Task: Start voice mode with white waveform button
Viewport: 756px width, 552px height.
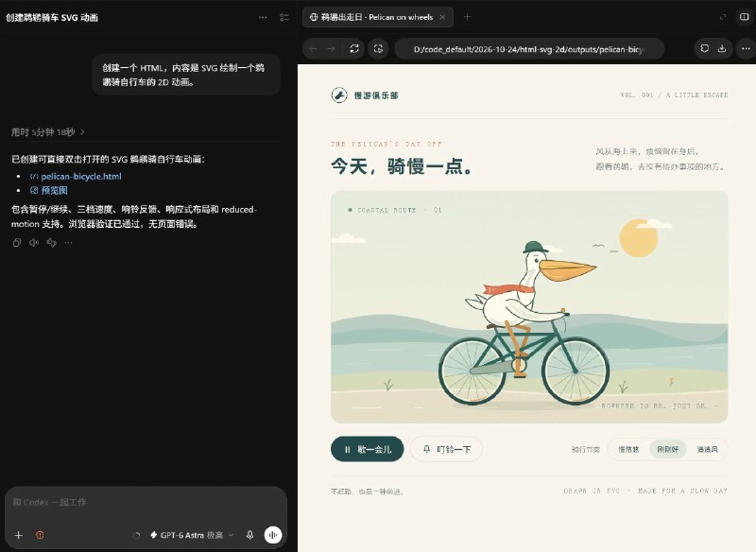Action: point(273,535)
